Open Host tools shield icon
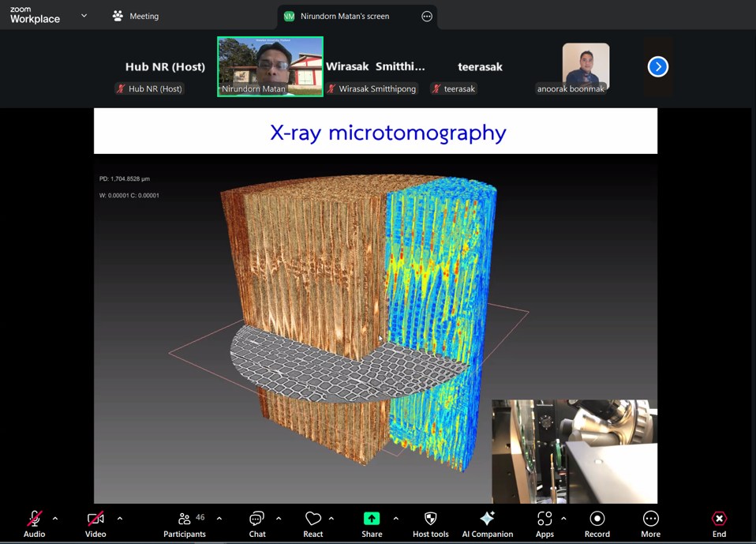The height and width of the screenshot is (544, 756). pyautogui.click(x=430, y=523)
